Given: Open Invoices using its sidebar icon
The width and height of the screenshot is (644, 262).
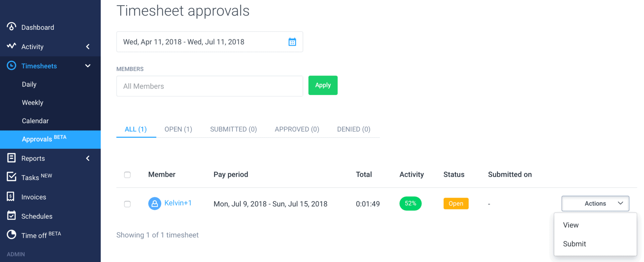Looking at the screenshot, I should (x=11, y=197).
